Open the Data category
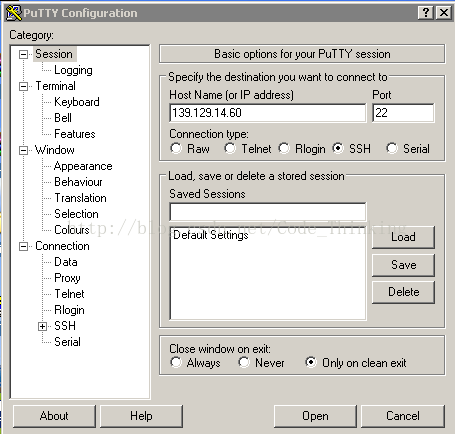The width and height of the screenshot is (455, 434). click(66, 262)
